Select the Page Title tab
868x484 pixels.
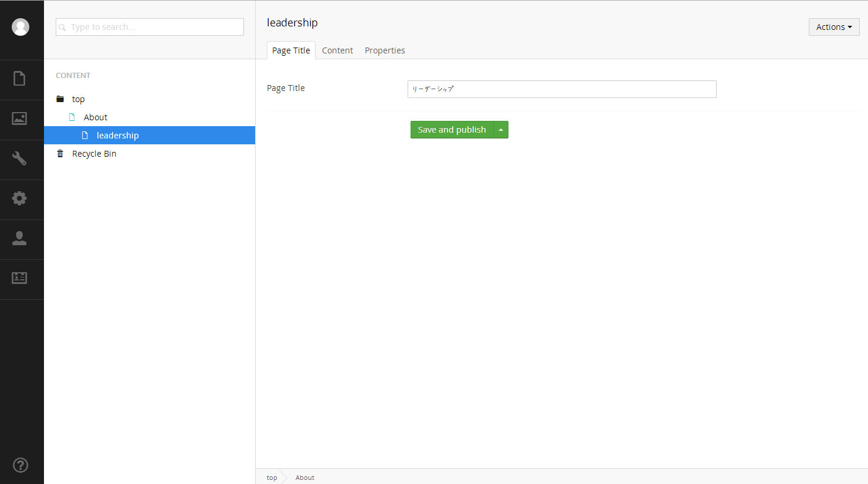(291, 50)
